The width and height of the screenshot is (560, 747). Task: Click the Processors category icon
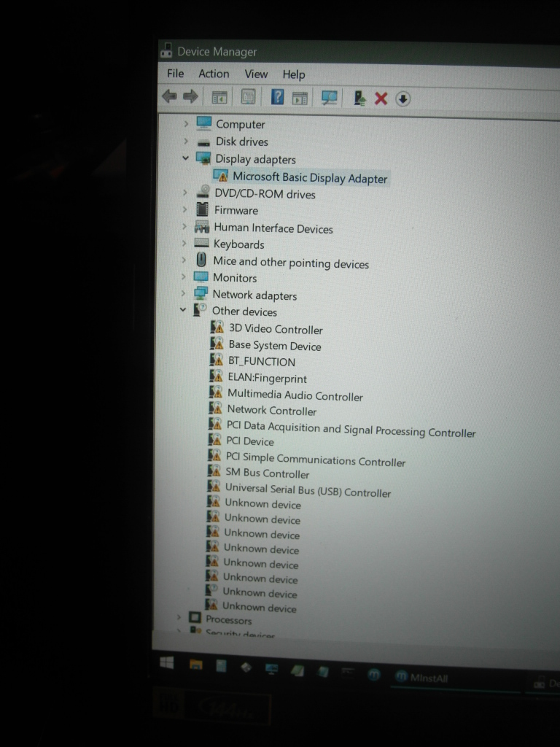[195, 618]
